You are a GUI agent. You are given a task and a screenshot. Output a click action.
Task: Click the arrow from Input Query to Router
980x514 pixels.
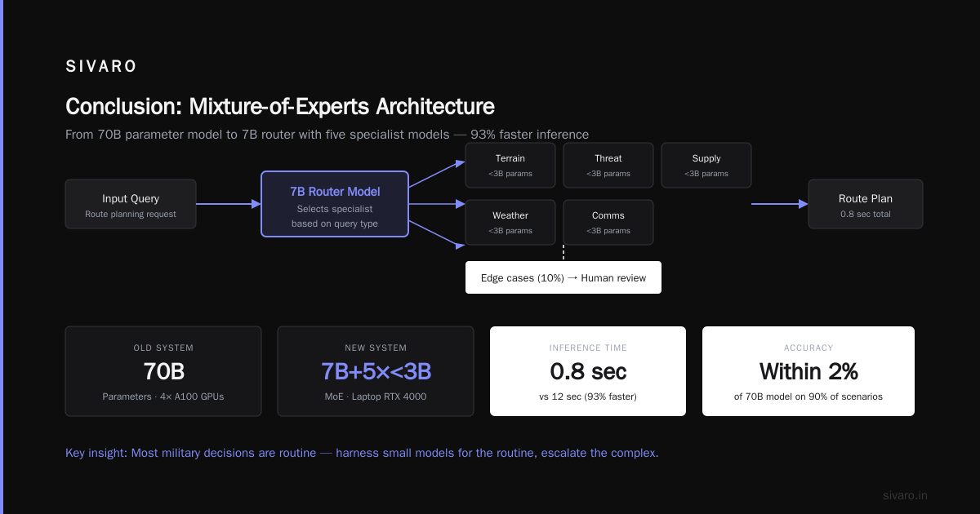tap(229, 204)
